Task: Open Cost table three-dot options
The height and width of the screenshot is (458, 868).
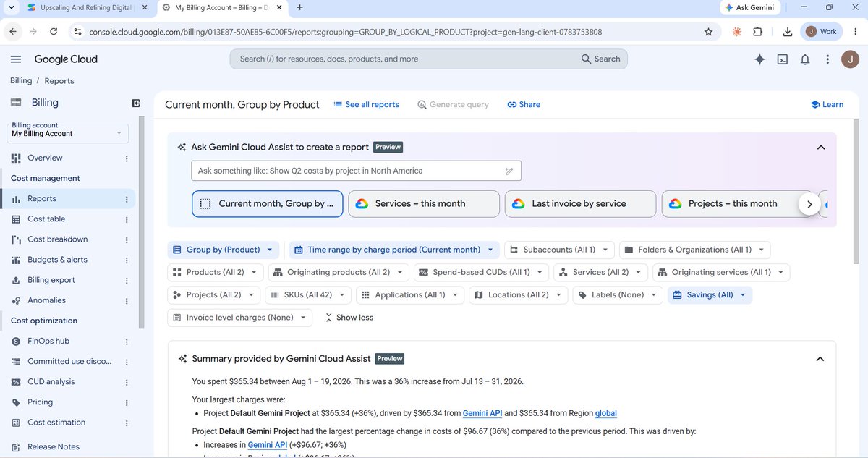Action: (x=127, y=219)
